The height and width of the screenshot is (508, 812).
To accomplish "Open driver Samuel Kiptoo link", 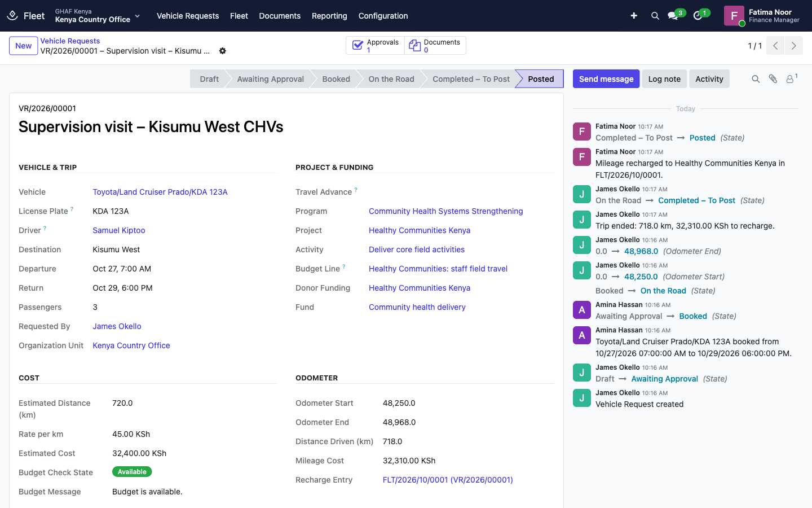I will (x=119, y=230).
